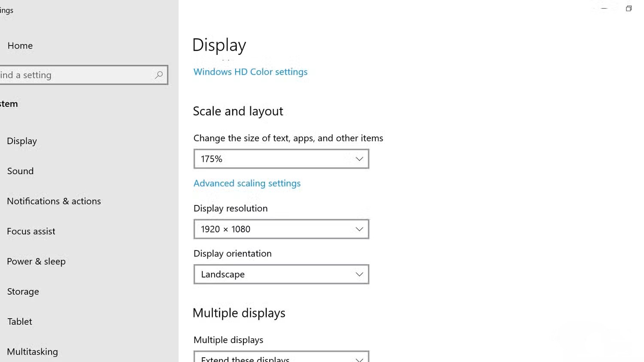Screen dimensions: 644x362
Task: Click the chevron in the Display orientation box
Action: tap(359, 275)
